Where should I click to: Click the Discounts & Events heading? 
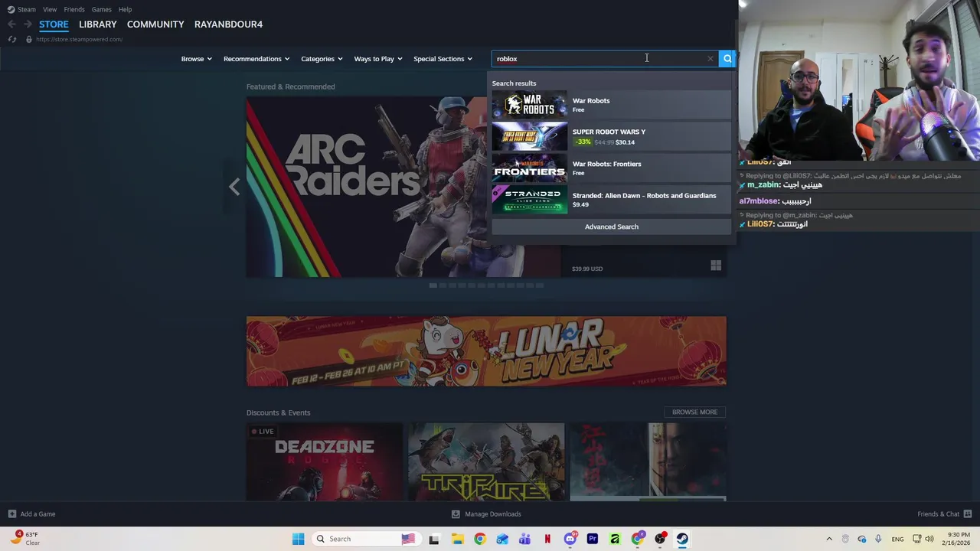[x=278, y=412]
